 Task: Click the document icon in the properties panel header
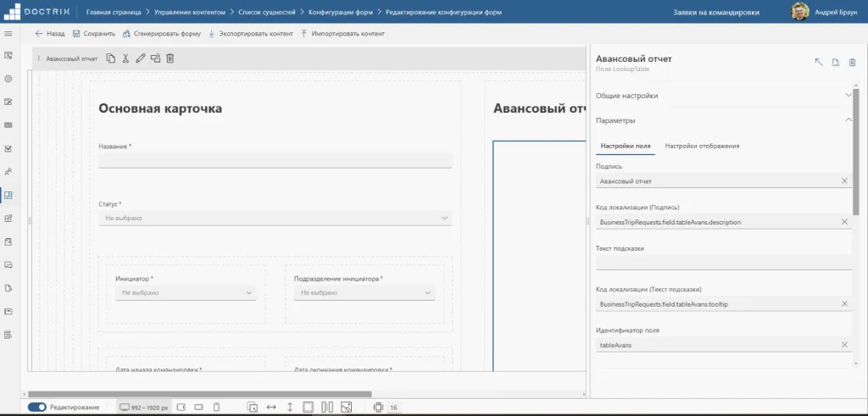836,62
